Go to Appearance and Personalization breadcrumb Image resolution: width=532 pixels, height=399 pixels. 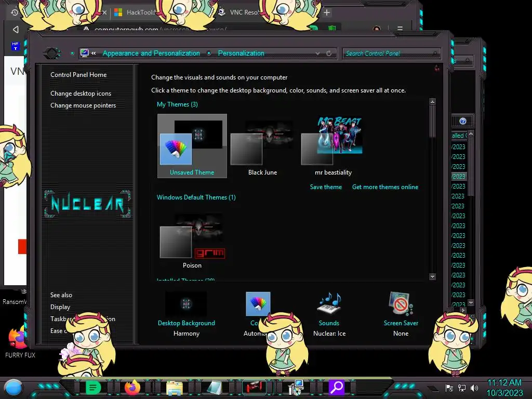click(x=151, y=54)
